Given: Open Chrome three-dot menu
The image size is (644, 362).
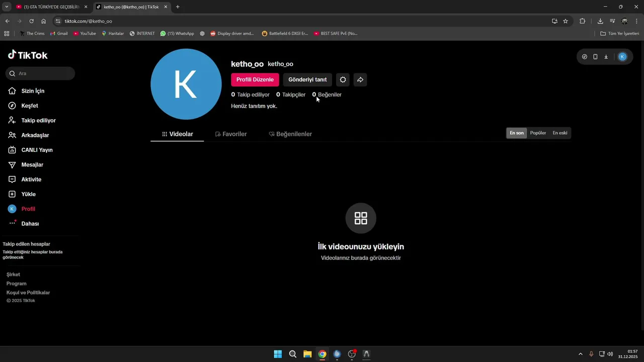Looking at the screenshot, I should click(x=637, y=21).
